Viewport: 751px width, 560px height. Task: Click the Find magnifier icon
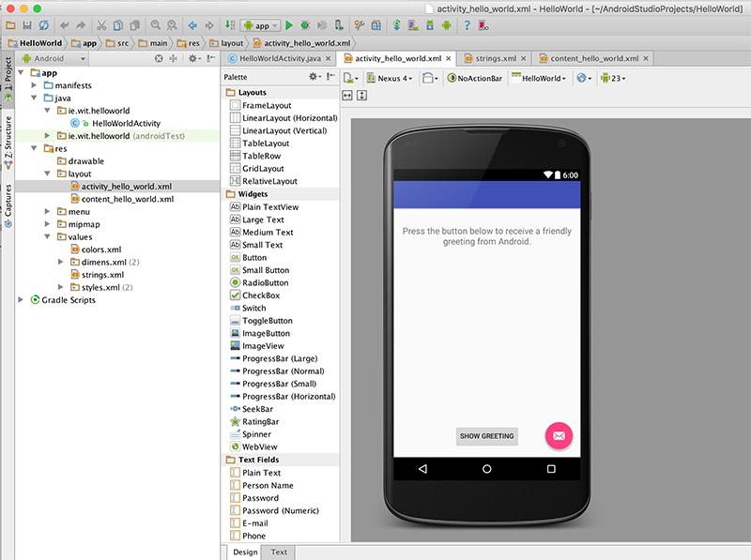156,25
